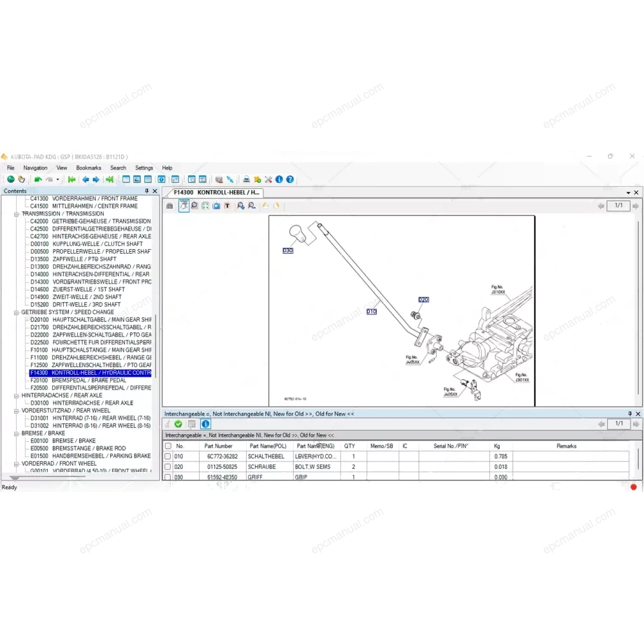The width and height of the screenshot is (644, 644).
Task: Click the illustration page number field 1/1
Action: coord(618,205)
